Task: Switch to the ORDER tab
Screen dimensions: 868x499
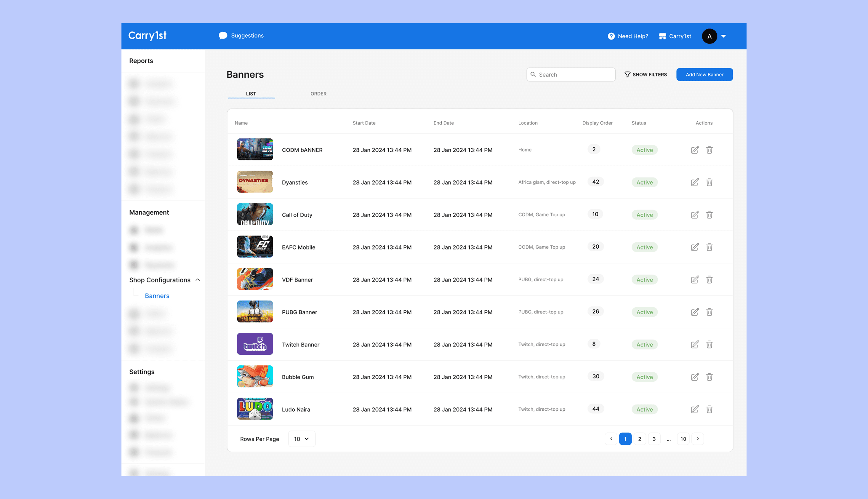Action: pos(318,94)
